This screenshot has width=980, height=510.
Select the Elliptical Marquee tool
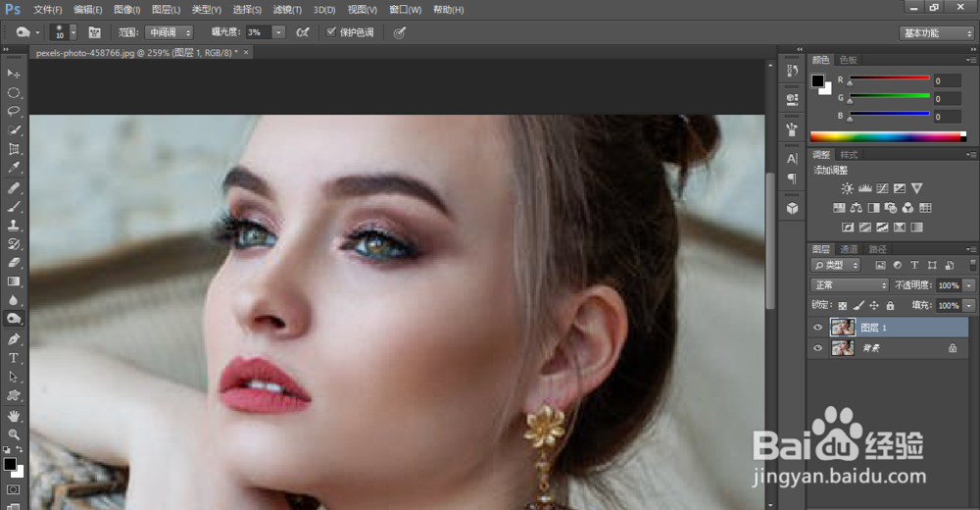13,92
